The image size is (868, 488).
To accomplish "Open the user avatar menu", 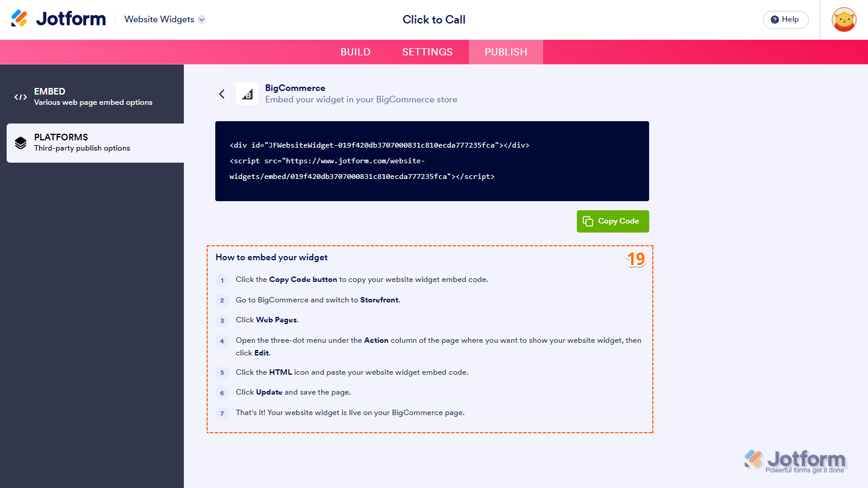I will coord(844,19).
